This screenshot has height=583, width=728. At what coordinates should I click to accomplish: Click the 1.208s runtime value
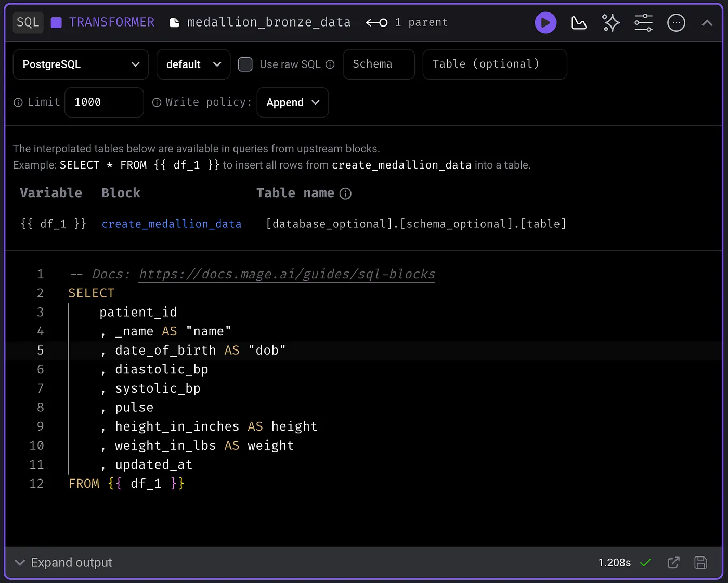click(615, 563)
